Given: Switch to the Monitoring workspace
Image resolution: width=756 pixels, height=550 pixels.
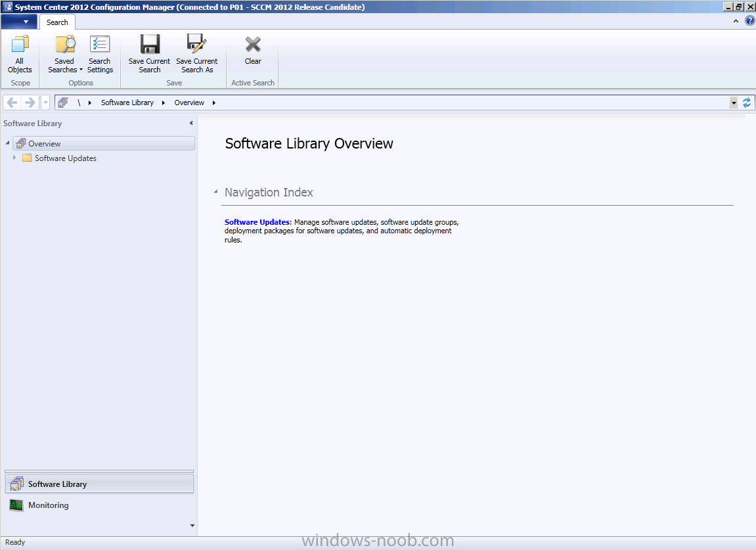Looking at the screenshot, I should pyautogui.click(x=99, y=505).
